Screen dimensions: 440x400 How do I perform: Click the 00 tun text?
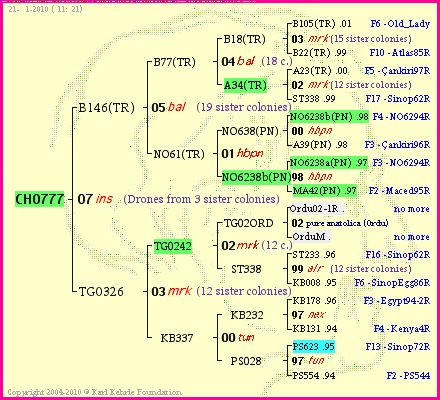tap(238, 338)
